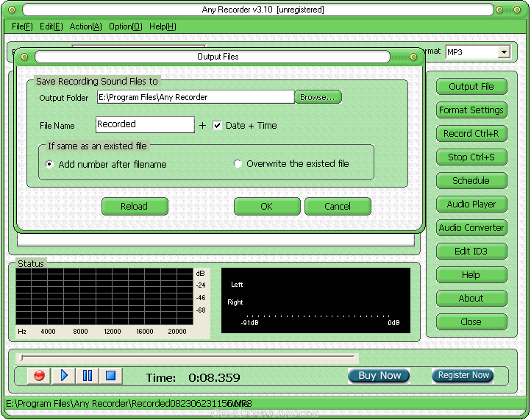Click the Help sidebar button
Viewport: 531px width, 420px height.
471,275
